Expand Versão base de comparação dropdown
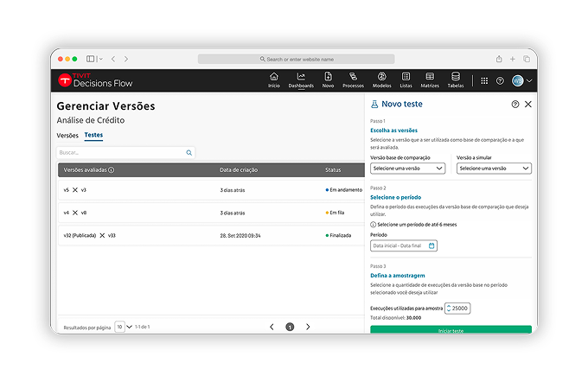588x382 pixels. click(407, 169)
